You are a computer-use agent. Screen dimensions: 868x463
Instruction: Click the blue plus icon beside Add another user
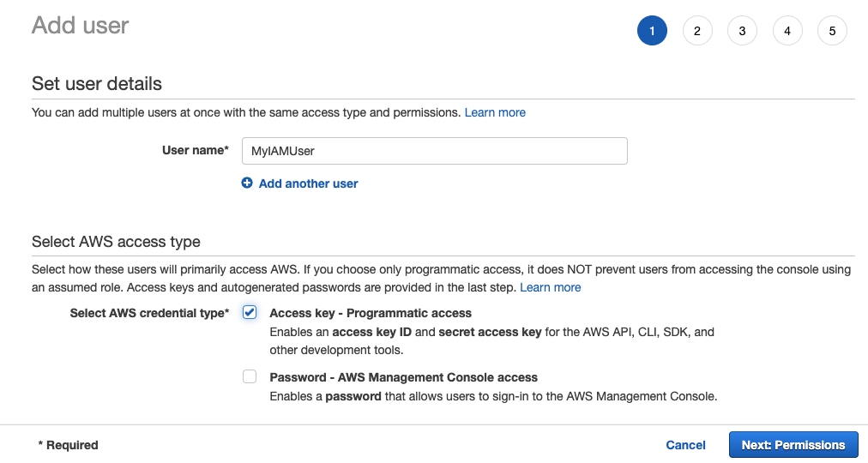(x=247, y=183)
